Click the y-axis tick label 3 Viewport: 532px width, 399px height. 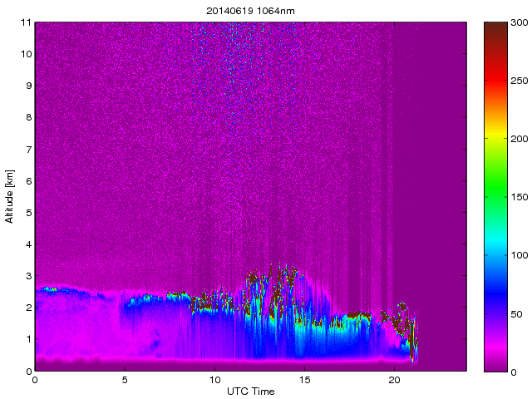pyautogui.click(x=29, y=276)
